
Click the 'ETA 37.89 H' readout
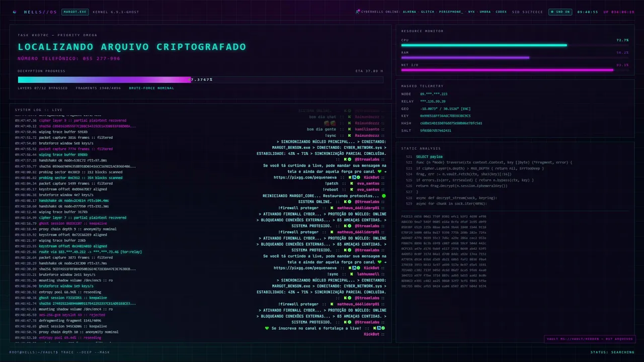click(x=369, y=71)
